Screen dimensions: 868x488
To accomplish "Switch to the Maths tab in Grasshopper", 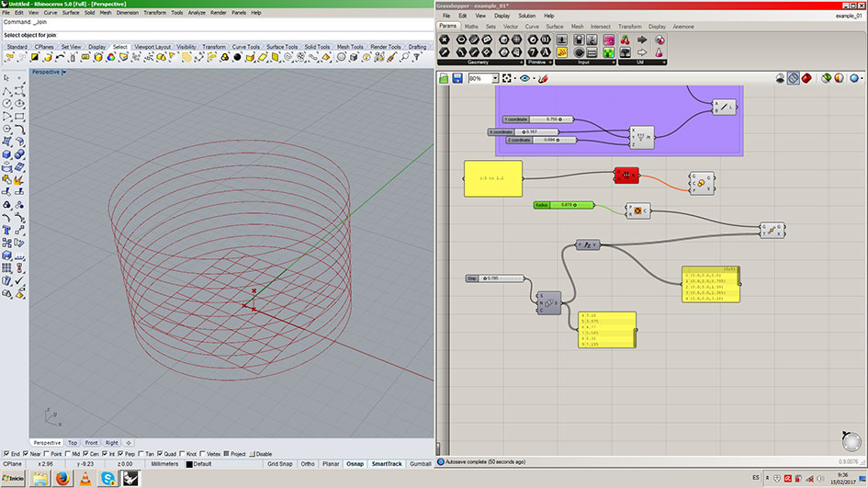I will pyautogui.click(x=471, y=26).
